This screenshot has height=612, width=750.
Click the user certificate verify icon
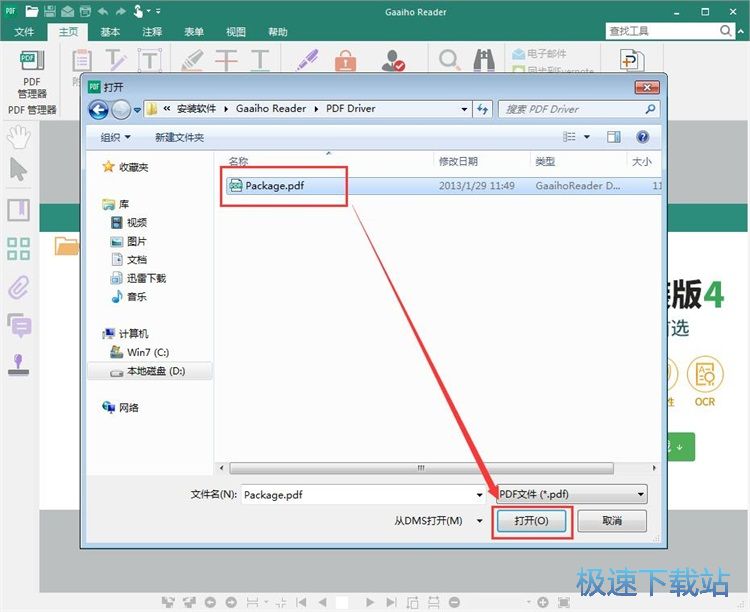[393, 60]
